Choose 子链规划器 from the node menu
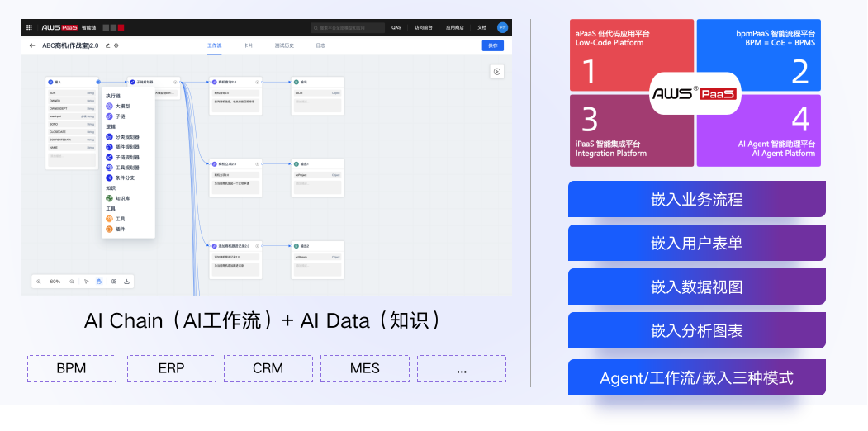 pos(122,158)
